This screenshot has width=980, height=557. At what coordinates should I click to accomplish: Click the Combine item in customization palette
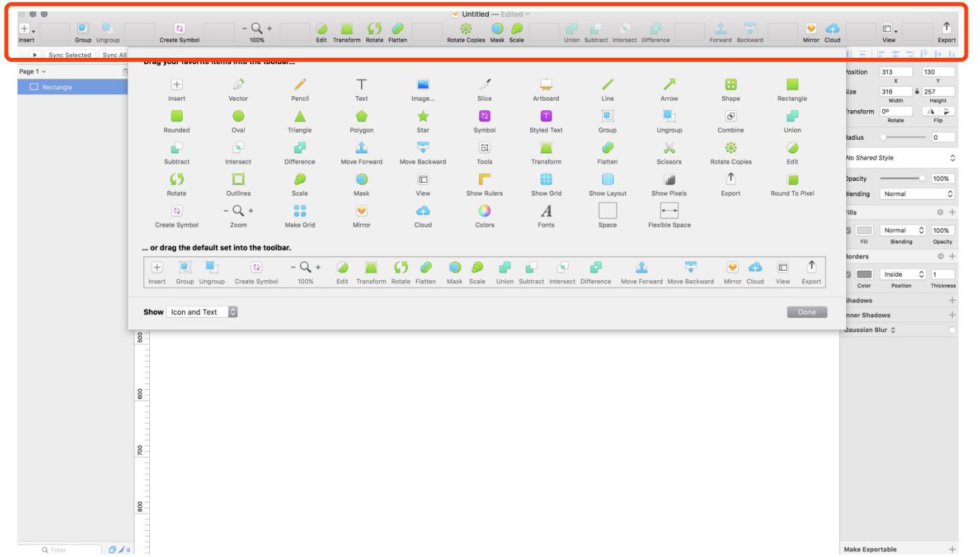[x=731, y=121]
